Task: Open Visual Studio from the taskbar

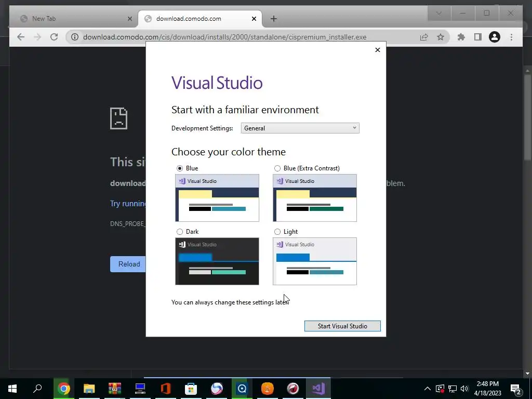Action: click(x=318, y=389)
